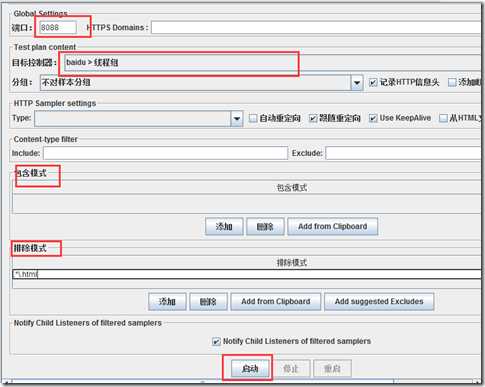485x387 pixels.
Task: Open the 分组 dropdown showing 不对样本分组
Action: (x=201, y=82)
